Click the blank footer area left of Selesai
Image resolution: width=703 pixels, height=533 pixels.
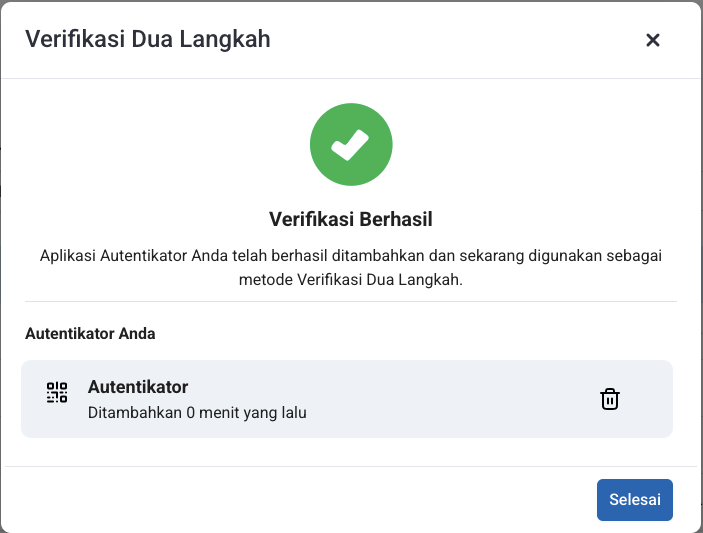tap(300, 500)
